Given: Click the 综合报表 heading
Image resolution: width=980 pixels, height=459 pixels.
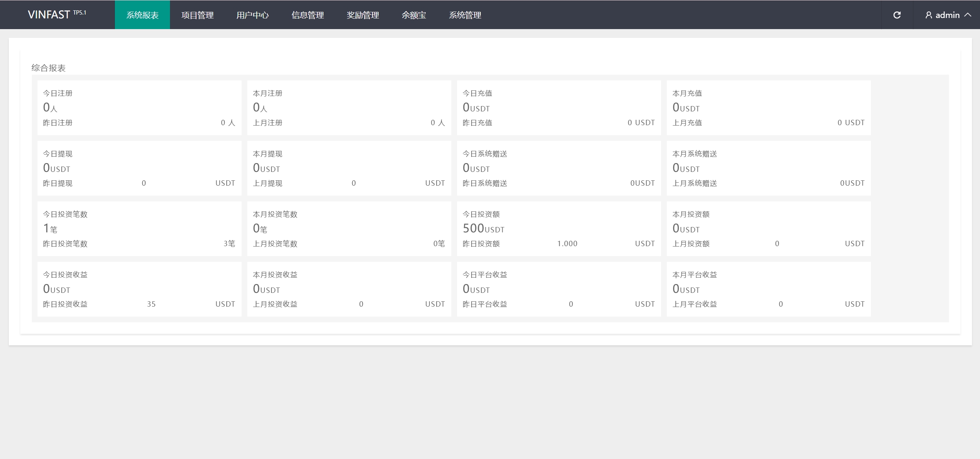Looking at the screenshot, I should click(49, 68).
